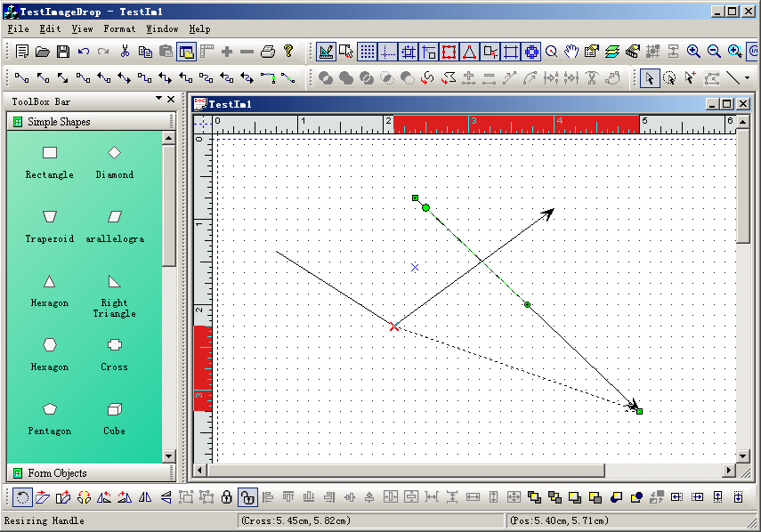Toggle the grid display toolbar button
The width and height of the screenshot is (761, 532).
point(367,52)
